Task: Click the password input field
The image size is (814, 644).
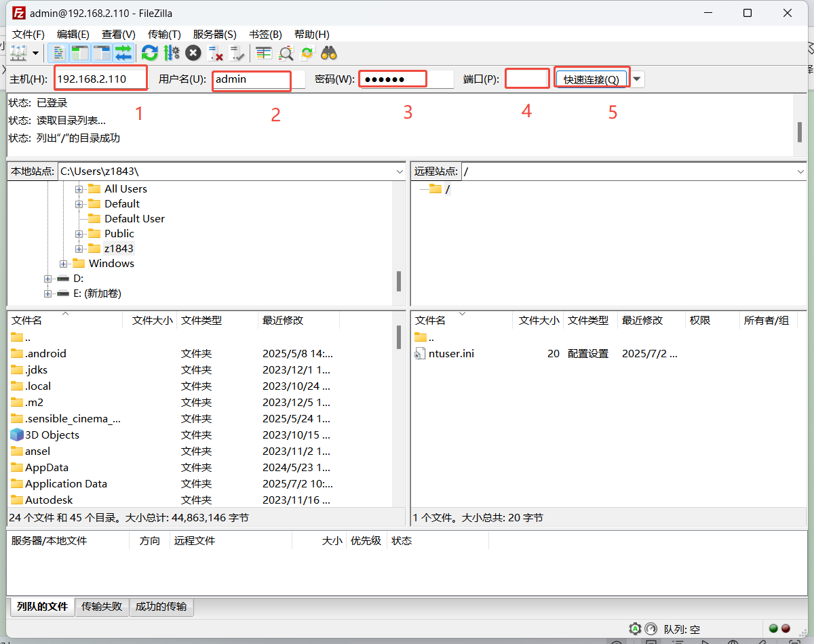Action: point(406,79)
